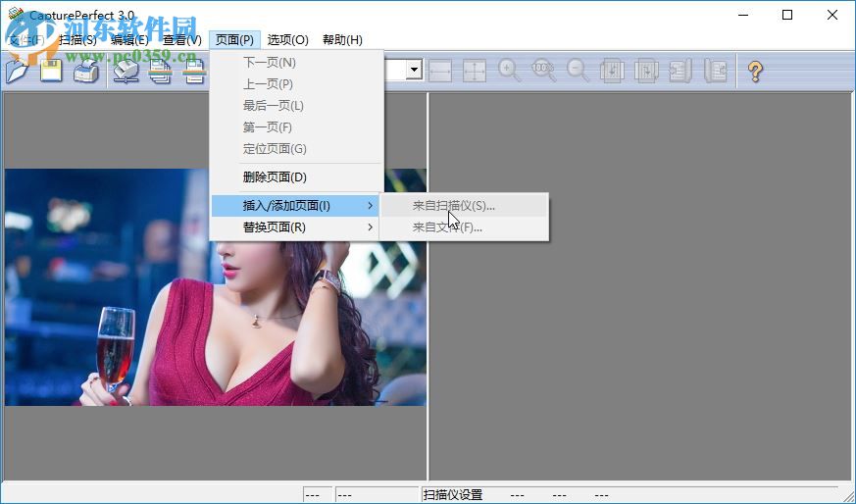Viewport: 856px width, 504px height.
Task: Select 插入/添加页面(I) menu entry
Action: coord(296,206)
